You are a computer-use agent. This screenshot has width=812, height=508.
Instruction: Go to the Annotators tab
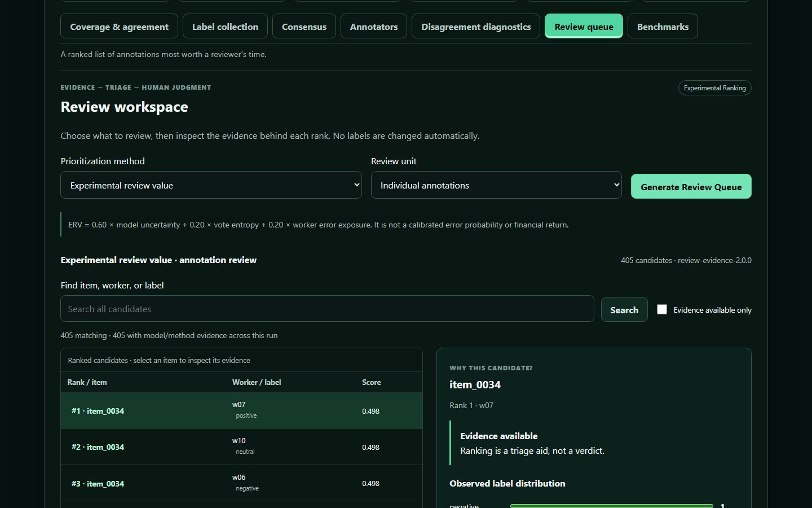click(x=374, y=27)
